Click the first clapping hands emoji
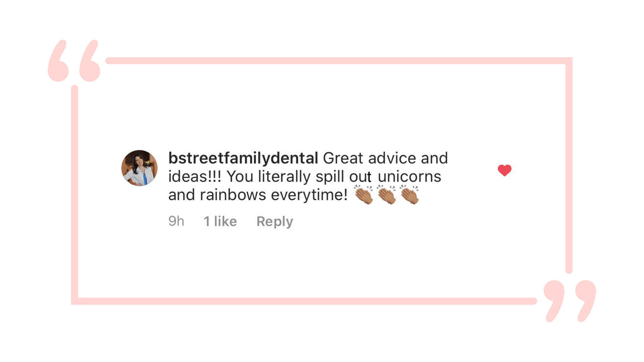The image size is (644, 362). [x=363, y=195]
